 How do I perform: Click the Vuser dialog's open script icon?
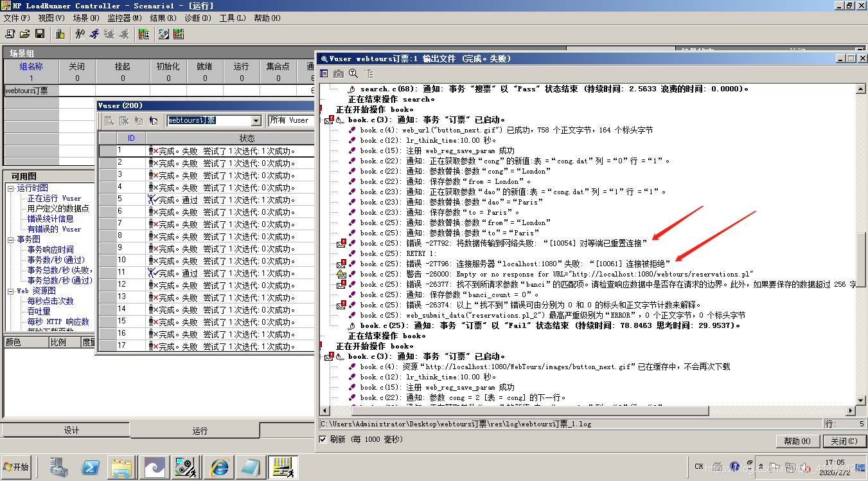pyautogui.click(x=139, y=120)
